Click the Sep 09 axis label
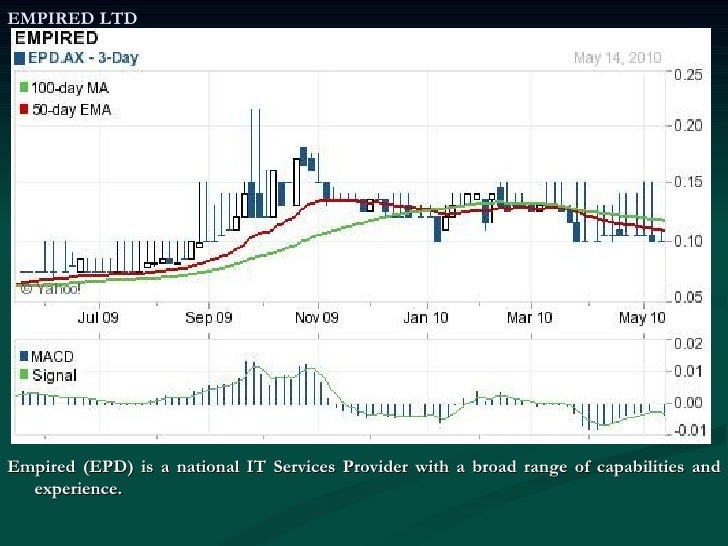This screenshot has width=728, height=546. [208, 318]
